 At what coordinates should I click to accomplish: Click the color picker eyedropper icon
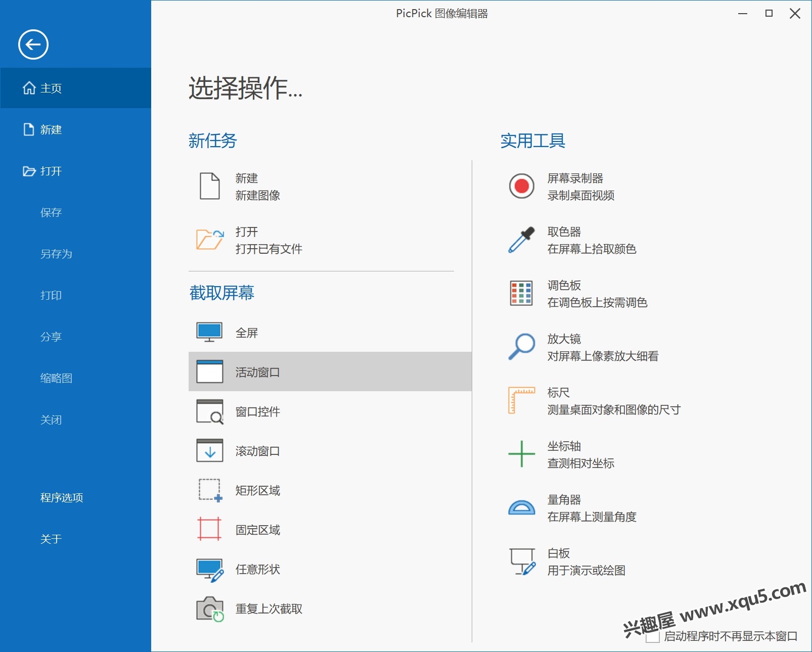coord(521,240)
